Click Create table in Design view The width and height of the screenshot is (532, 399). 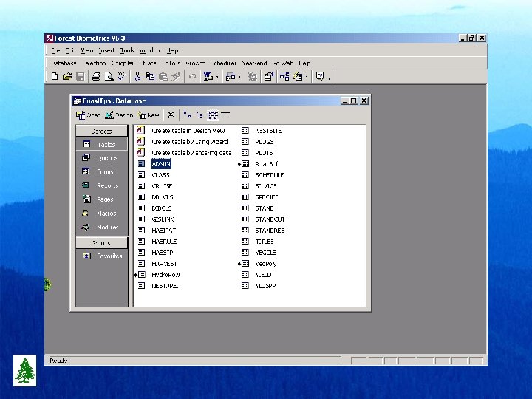coord(188,131)
